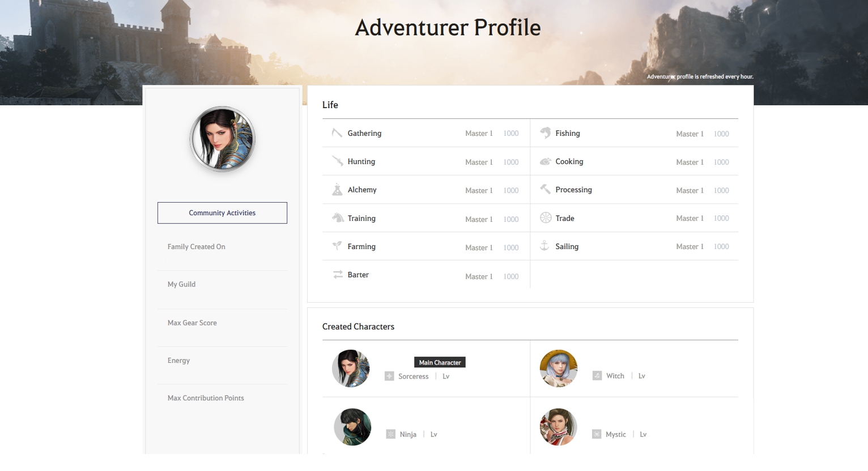Click the Barter exchange arrows icon

[338, 275]
